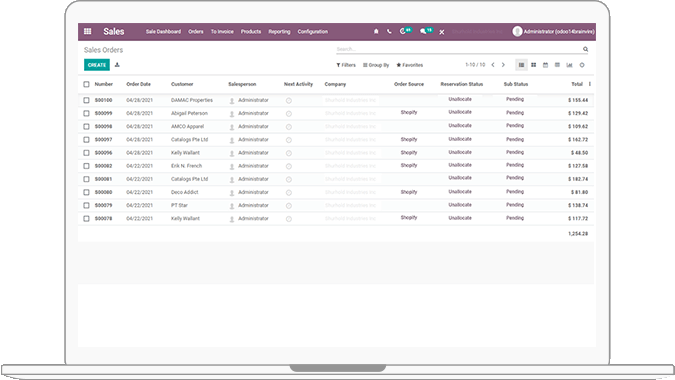The height and width of the screenshot is (380, 675).
Task: Open the phone call icon
Action: click(x=389, y=31)
